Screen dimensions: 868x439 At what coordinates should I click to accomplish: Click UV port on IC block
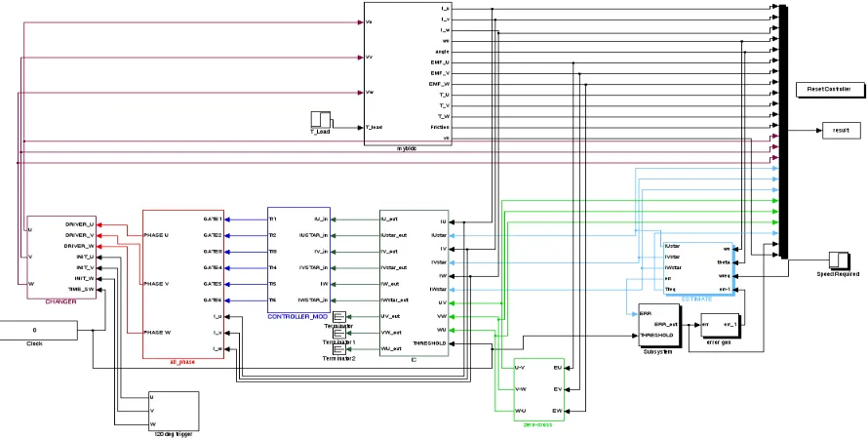click(x=442, y=302)
